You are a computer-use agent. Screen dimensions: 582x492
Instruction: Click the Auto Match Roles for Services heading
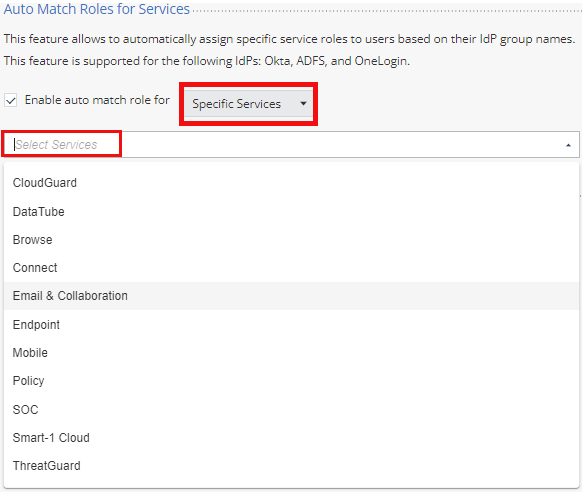click(97, 9)
